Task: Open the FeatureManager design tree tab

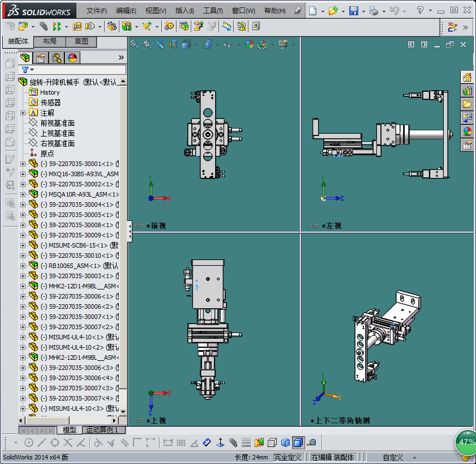Action: coord(25,57)
